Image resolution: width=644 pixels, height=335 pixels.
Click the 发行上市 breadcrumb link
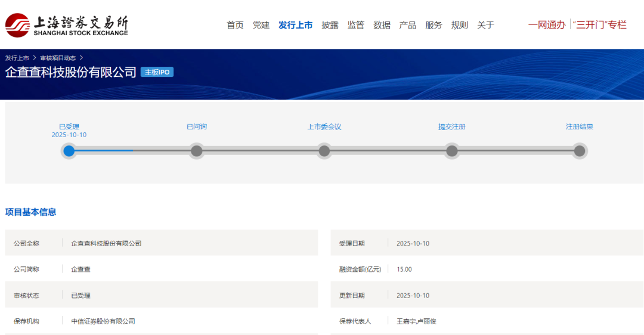pyautogui.click(x=17, y=58)
